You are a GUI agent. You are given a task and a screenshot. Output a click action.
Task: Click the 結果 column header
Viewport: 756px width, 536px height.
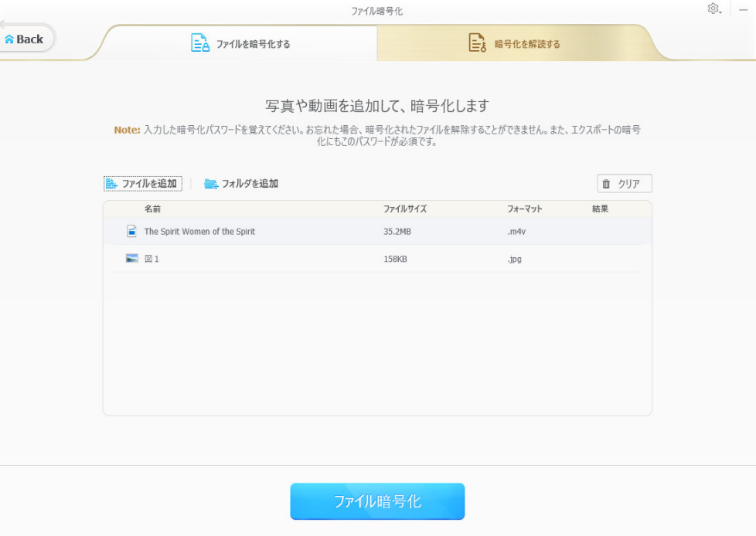coord(601,209)
